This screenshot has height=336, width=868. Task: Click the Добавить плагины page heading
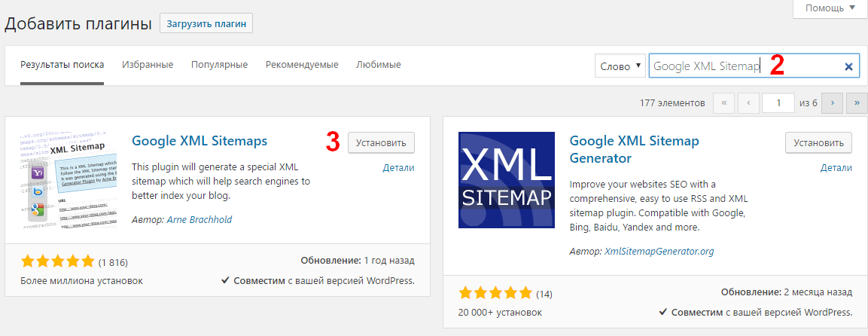[x=78, y=24]
